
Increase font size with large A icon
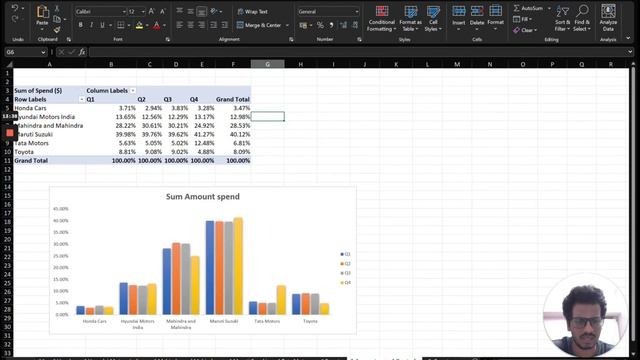point(152,12)
